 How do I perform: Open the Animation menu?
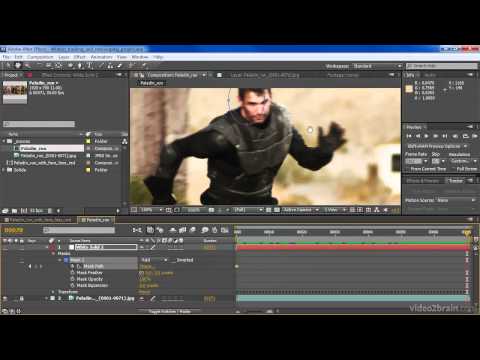coord(102,57)
